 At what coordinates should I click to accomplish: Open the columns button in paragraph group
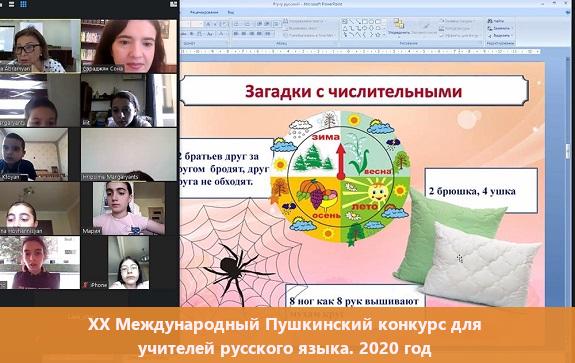268,34
